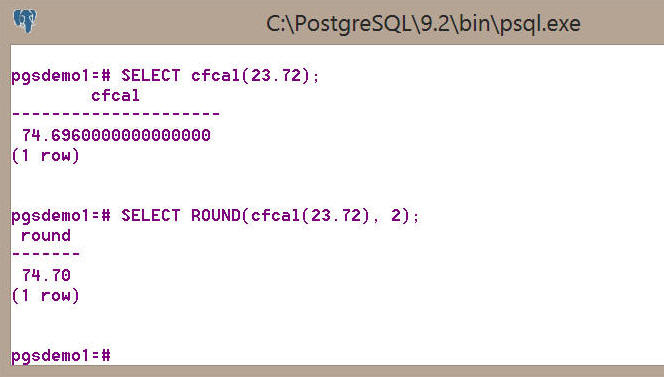Click cfcal(23.72) in the first query

[x=251, y=76]
